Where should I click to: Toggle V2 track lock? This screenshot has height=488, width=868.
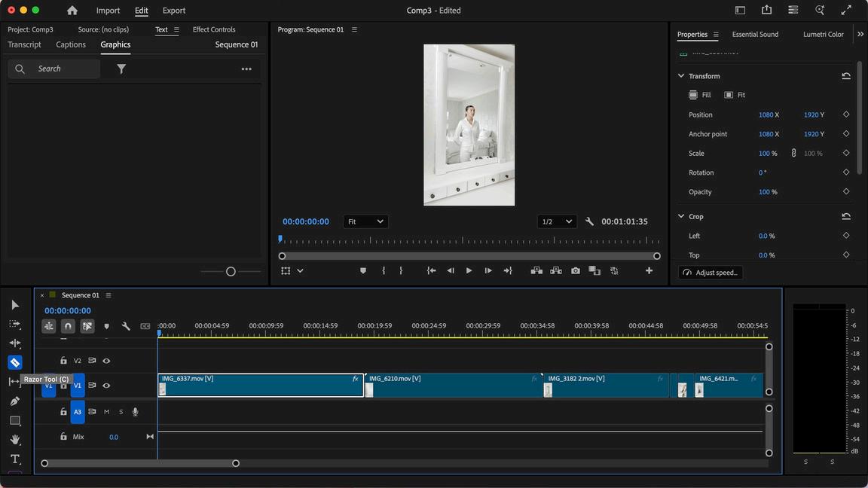(x=63, y=361)
